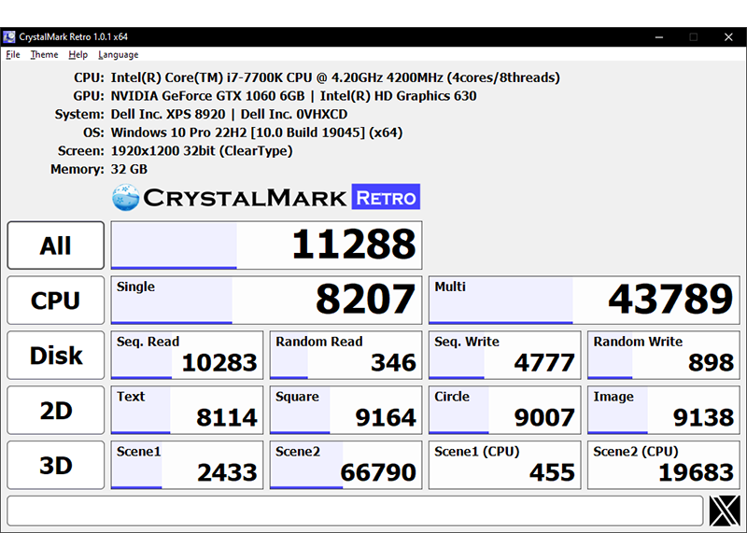Minimize the CrystalMark Retro window
Image resolution: width=747 pixels, height=560 pixels.
pyautogui.click(x=659, y=37)
